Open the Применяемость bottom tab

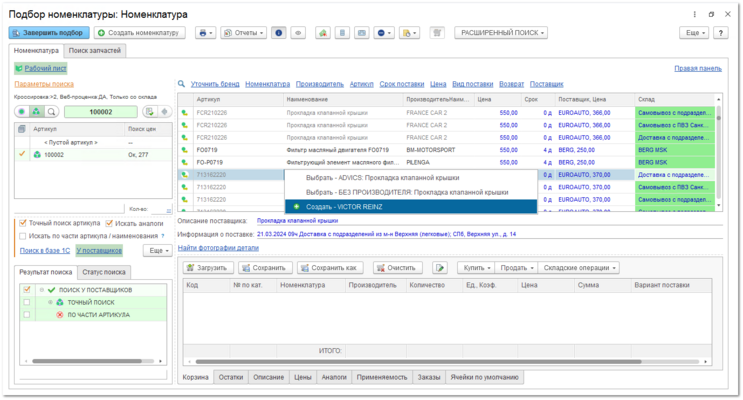click(382, 377)
